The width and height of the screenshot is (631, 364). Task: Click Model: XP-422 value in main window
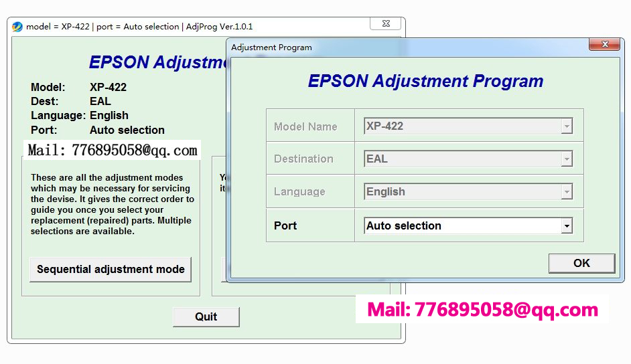109,87
